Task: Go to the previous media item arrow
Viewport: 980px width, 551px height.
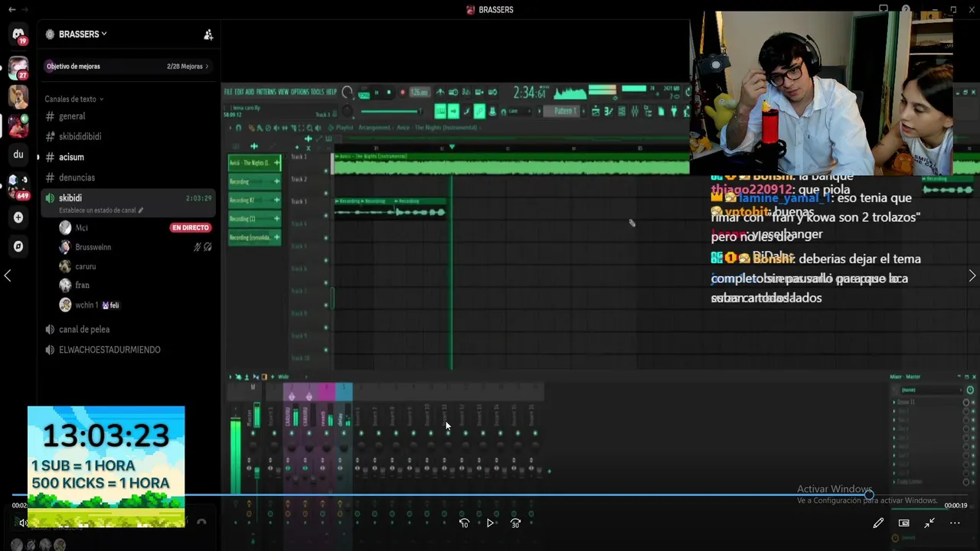Action: tap(8, 275)
